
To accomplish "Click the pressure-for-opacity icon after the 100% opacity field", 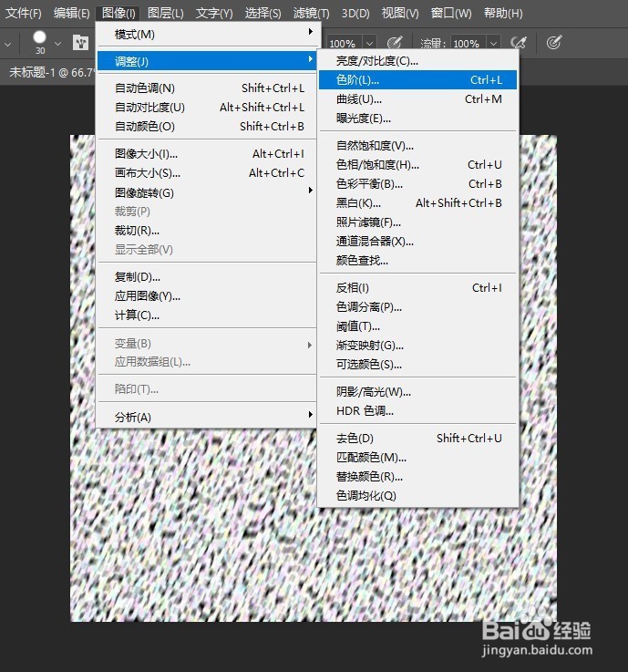I will [x=395, y=43].
